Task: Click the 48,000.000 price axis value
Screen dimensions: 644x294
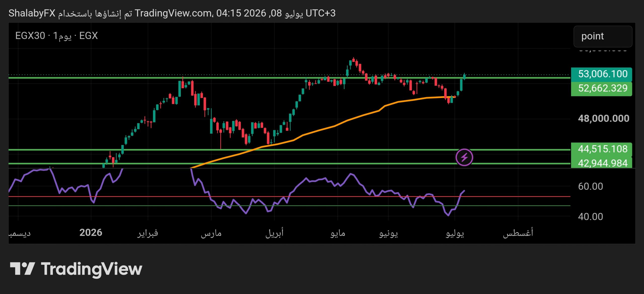Action: [x=603, y=118]
